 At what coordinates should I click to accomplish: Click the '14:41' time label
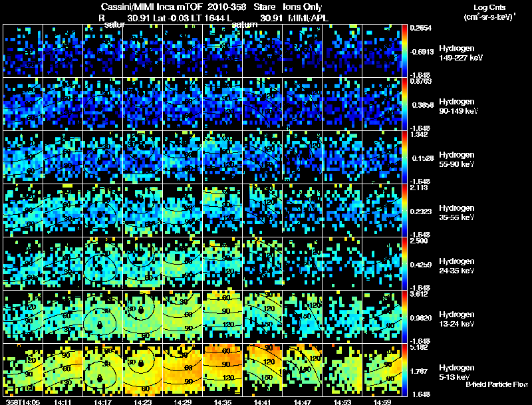point(263,402)
